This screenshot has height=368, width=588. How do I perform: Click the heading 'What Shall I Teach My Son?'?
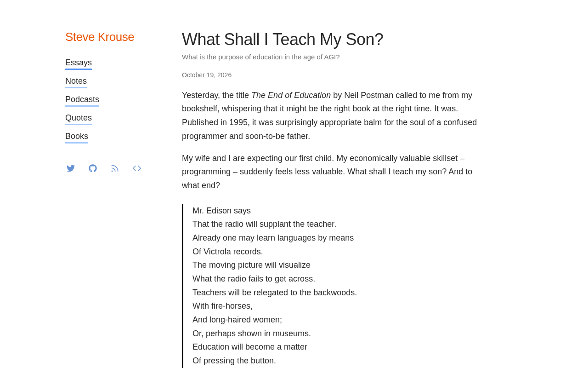(283, 40)
